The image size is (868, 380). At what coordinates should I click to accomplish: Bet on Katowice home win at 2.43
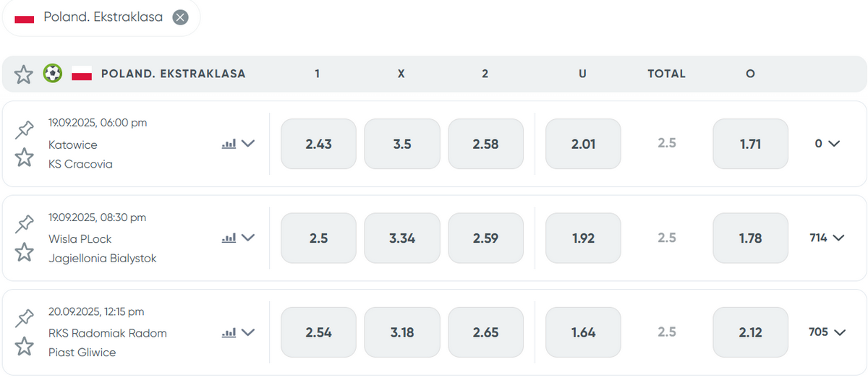click(318, 144)
